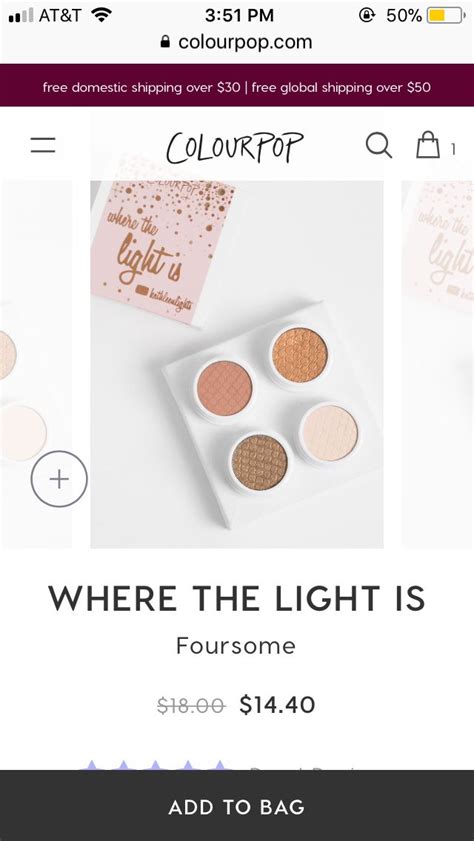474x841 pixels.
Task: Show the next product image on right
Action: (x=438, y=364)
